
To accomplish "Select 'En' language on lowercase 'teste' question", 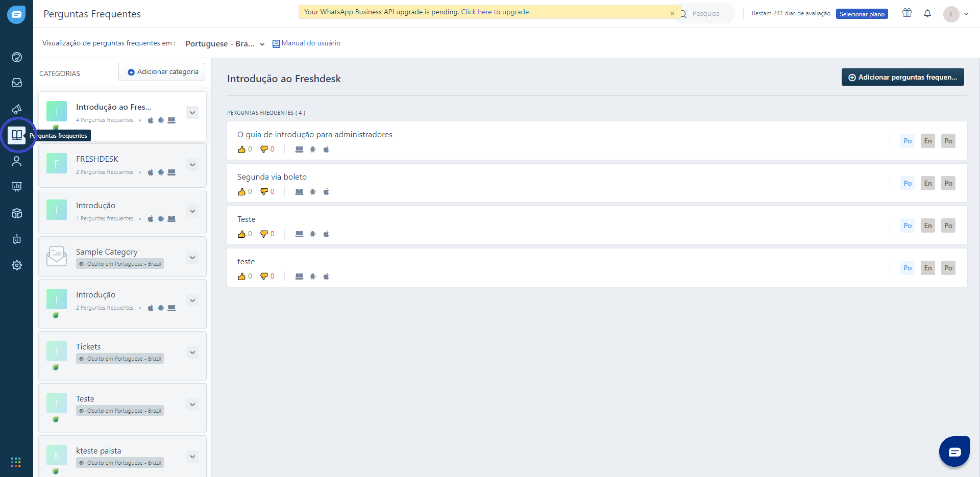I will pyautogui.click(x=928, y=268).
